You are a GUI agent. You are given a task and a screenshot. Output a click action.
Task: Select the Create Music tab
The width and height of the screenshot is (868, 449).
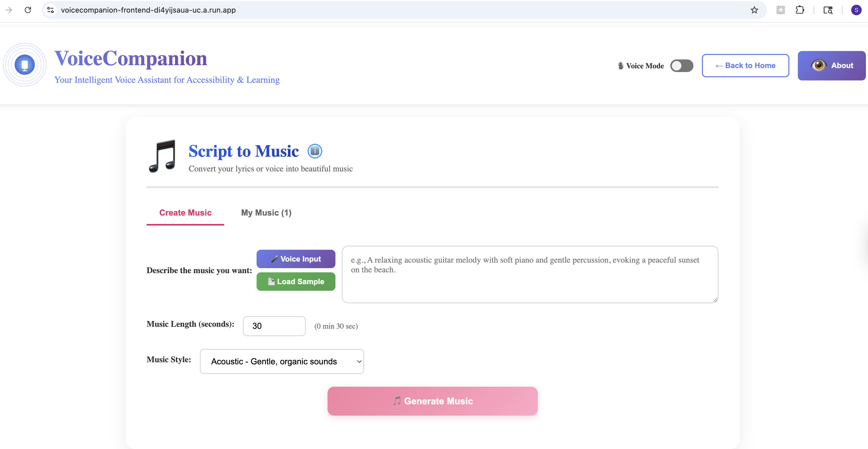pyautogui.click(x=185, y=213)
